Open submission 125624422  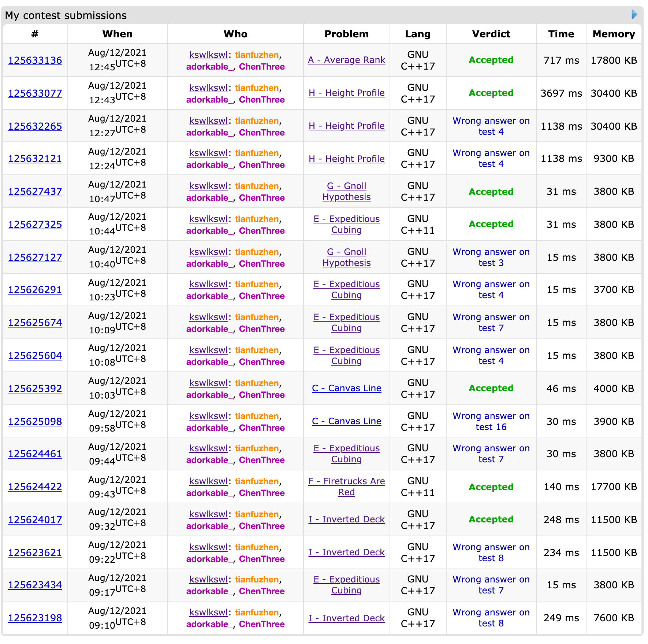pyautogui.click(x=35, y=487)
